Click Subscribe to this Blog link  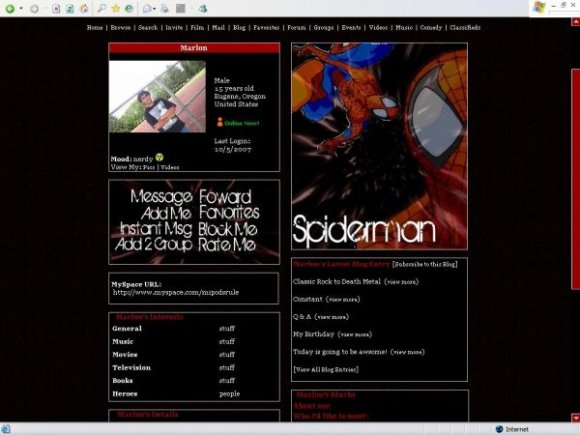tap(425, 264)
